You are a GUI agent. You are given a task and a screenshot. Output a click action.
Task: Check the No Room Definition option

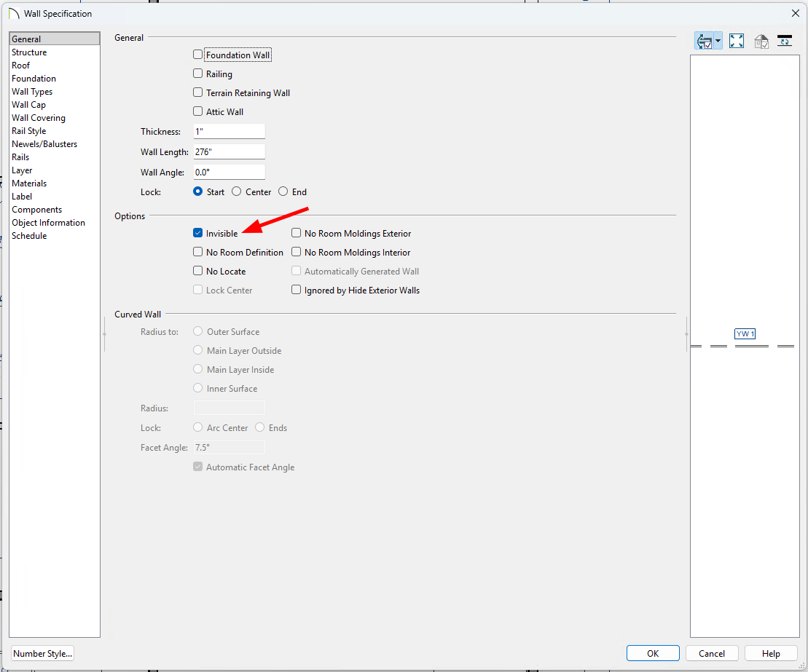[x=197, y=253]
